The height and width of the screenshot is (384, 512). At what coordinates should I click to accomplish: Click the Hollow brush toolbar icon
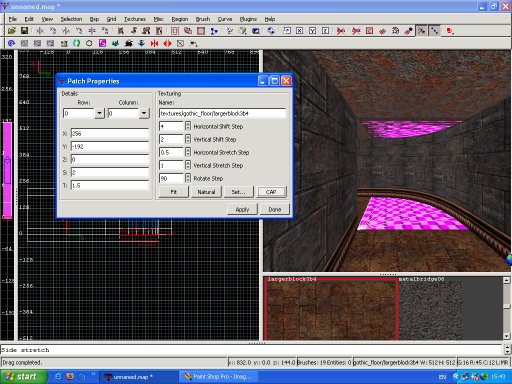[x=201, y=31]
